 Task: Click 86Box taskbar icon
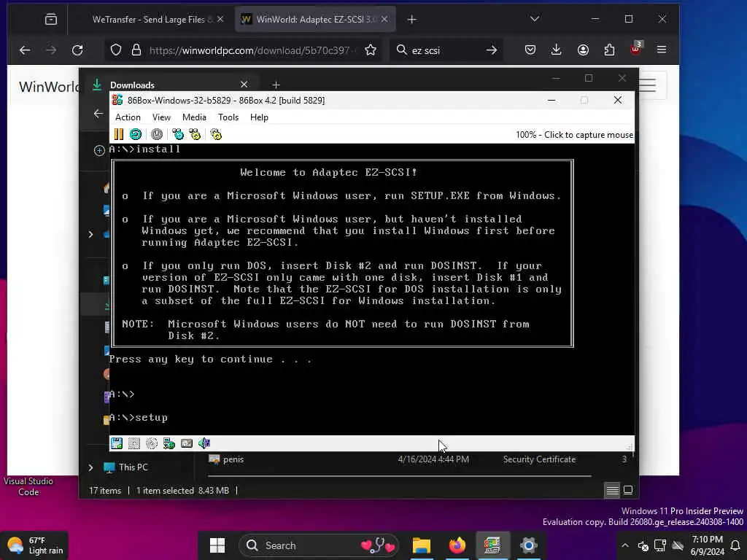pos(492,545)
